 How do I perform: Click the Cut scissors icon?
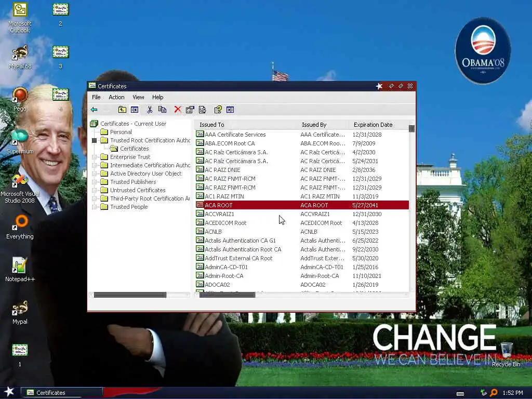(x=150, y=110)
